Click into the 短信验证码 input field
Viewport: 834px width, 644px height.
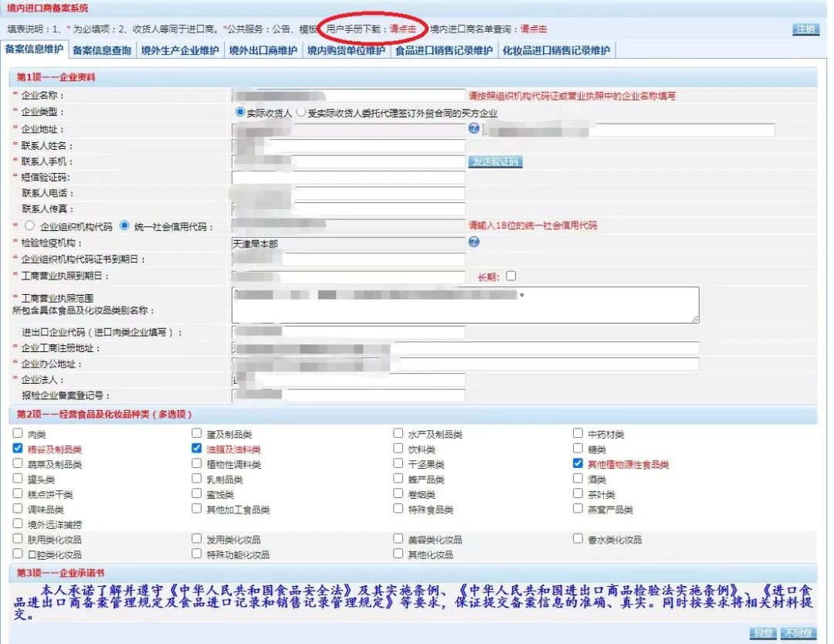click(x=348, y=178)
